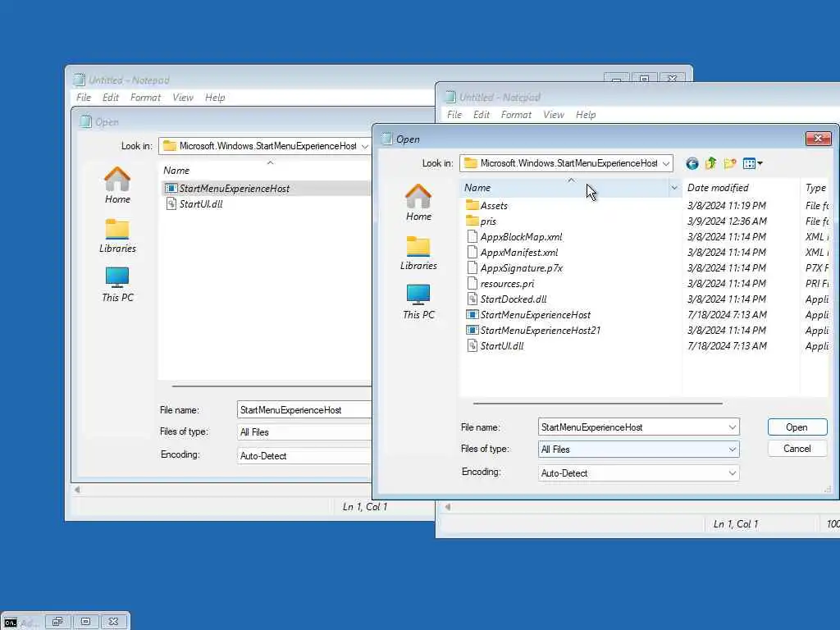Click the StartDocked.dll file icon

click(472, 299)
